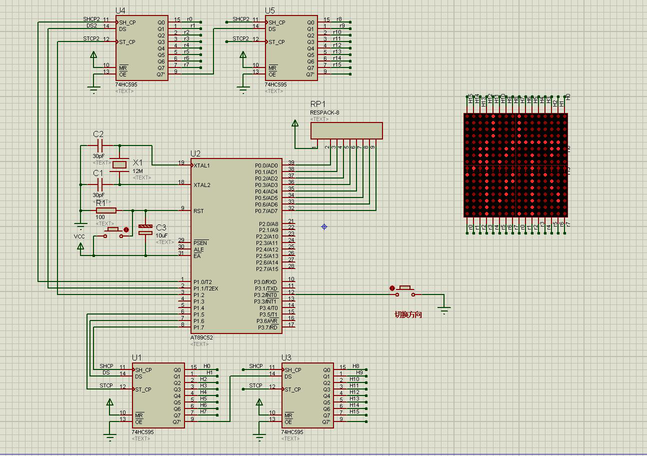Click the H8 output label on U3
The height and width of the screenshot is (456, 647).
coord(356,366)
